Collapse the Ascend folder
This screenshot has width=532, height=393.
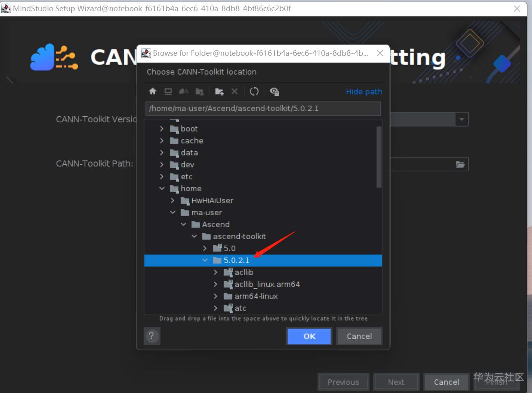pyautogui.click(x=183, y=224)
